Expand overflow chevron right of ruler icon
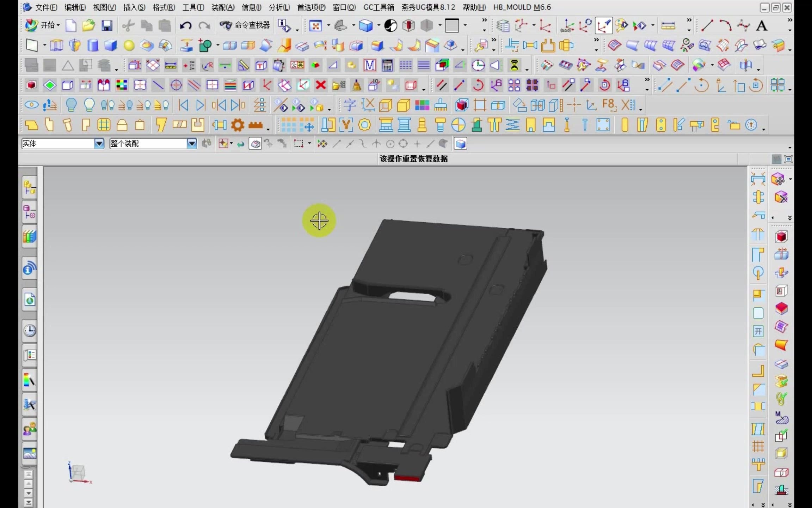This screenshot has width=812, height=508. pyautogui.click(x=689, y=20)
